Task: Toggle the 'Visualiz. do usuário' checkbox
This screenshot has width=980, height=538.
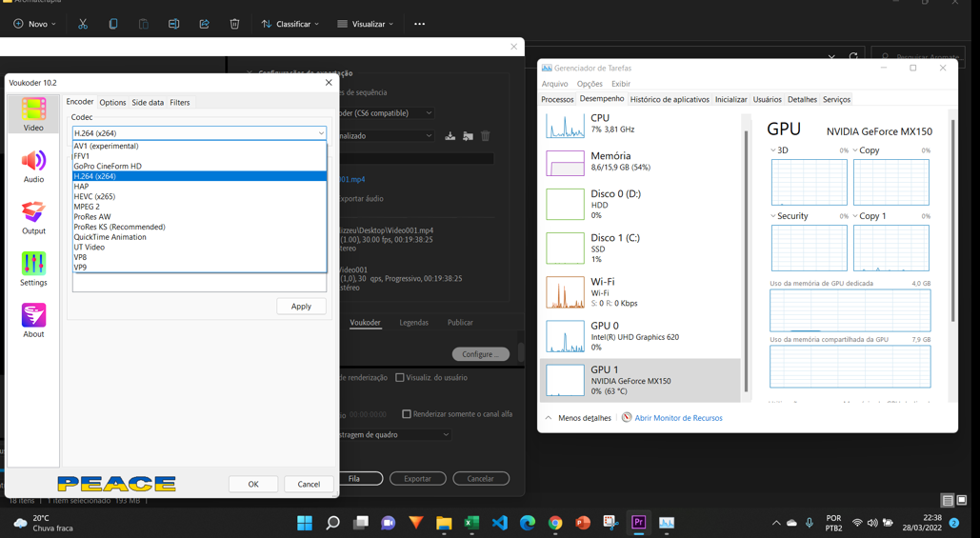Action: 400,378
